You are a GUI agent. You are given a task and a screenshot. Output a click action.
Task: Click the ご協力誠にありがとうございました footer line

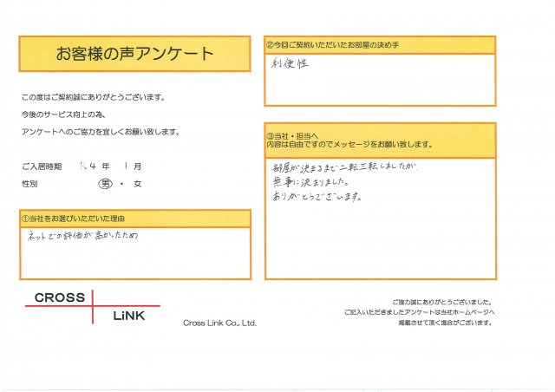[x=442, y=301]
